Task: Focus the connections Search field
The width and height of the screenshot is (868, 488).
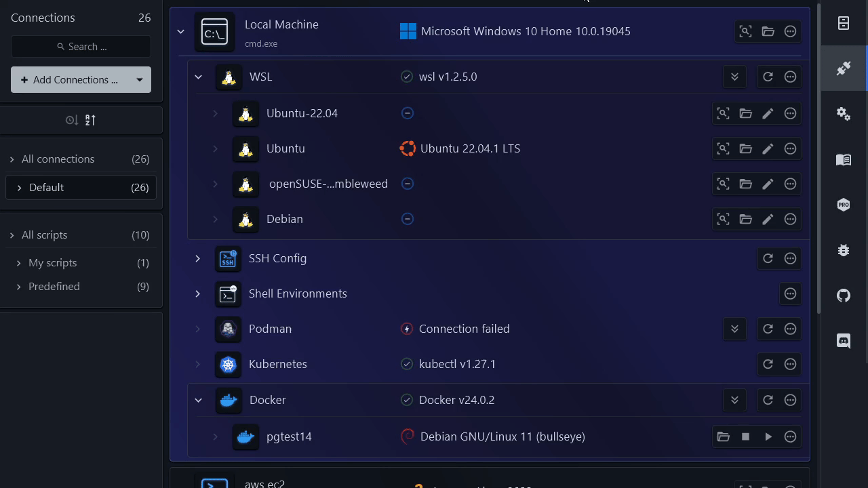Action: pos(81,47)
